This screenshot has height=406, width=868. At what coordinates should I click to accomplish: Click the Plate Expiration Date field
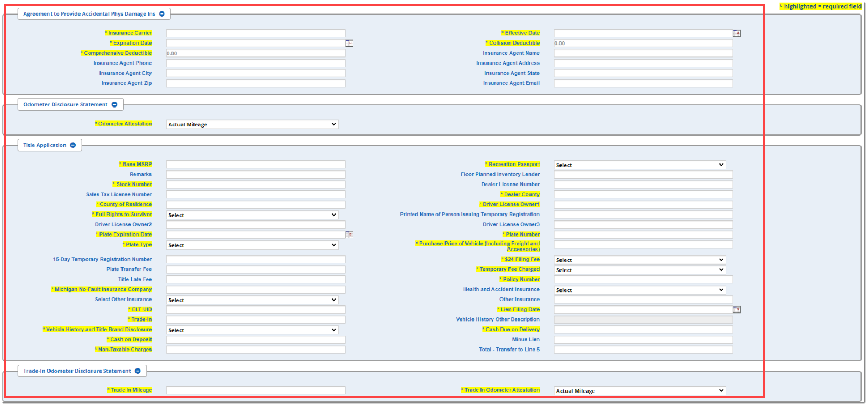[x=255, y=235]
